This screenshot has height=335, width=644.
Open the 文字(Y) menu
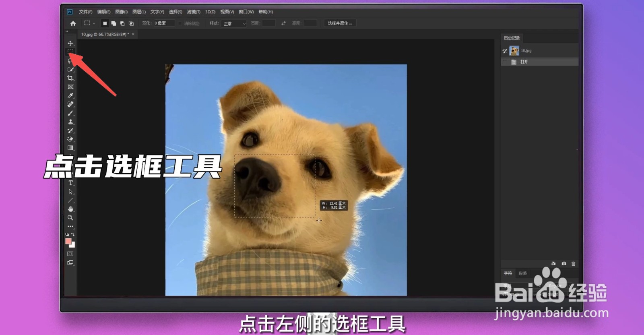157,12
